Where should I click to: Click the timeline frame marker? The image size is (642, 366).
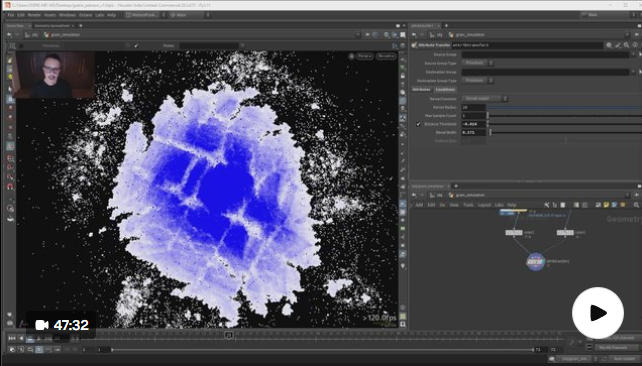pos(229,335)
